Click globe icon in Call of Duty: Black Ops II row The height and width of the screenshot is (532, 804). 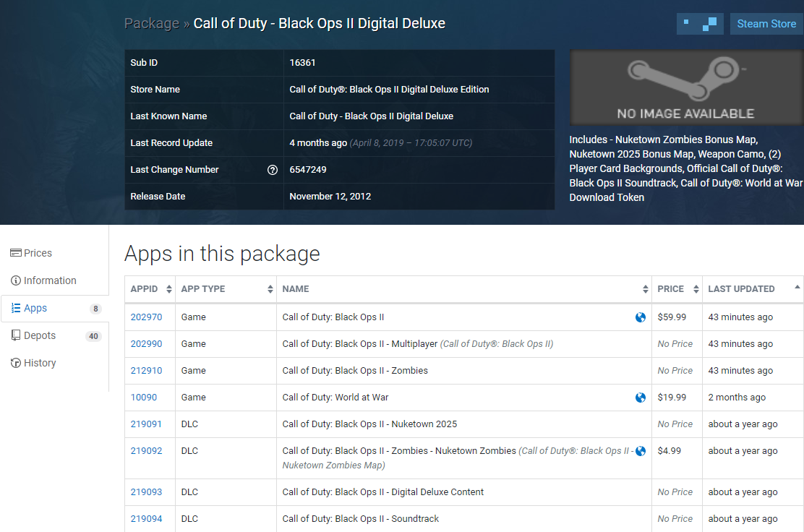(x=641, y=317)
